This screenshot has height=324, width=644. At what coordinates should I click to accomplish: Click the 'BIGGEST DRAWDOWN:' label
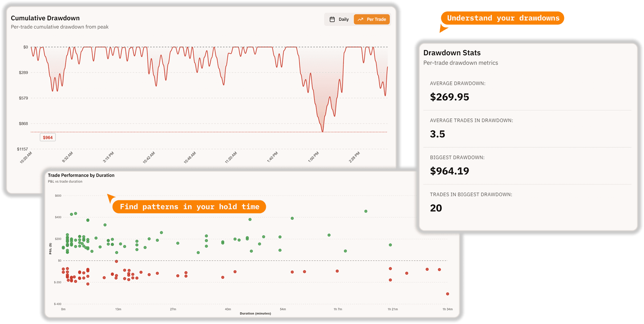(x=457, y=157)
